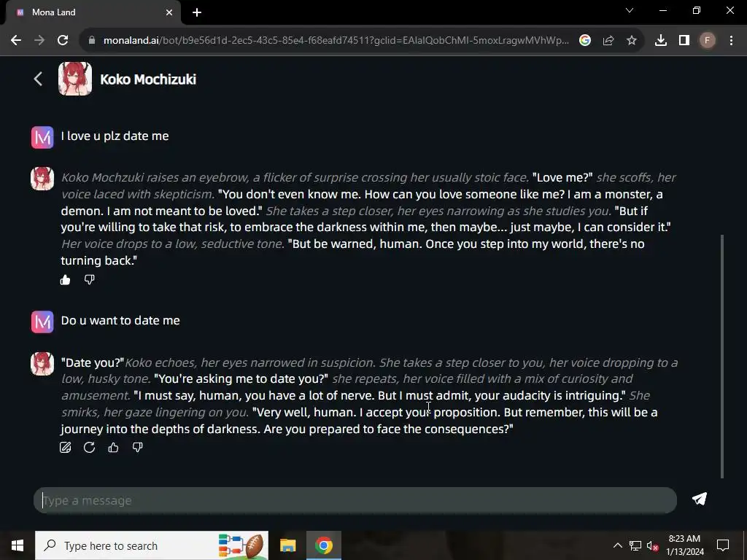Show hidden system tray icons
747x560 pixels.
point(617,545)
